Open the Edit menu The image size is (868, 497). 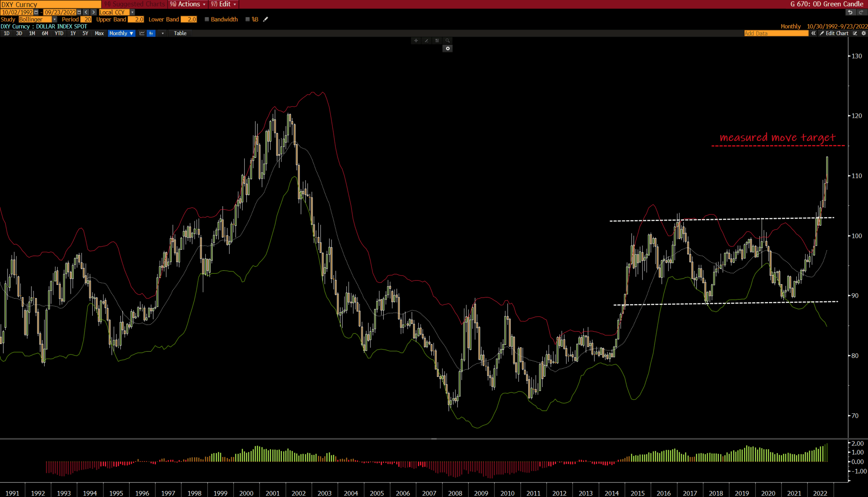coord(224,4)
